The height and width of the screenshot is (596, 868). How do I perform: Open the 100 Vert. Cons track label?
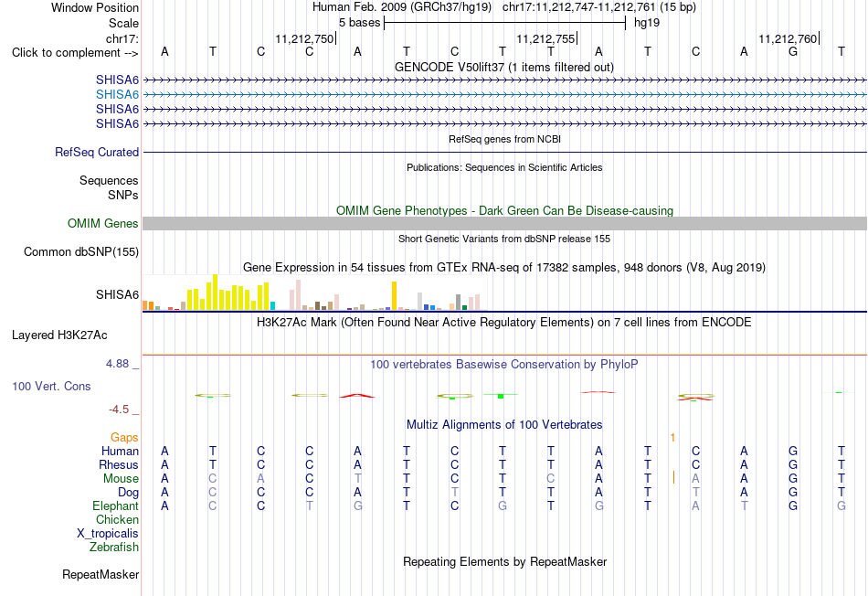(51, 386)
